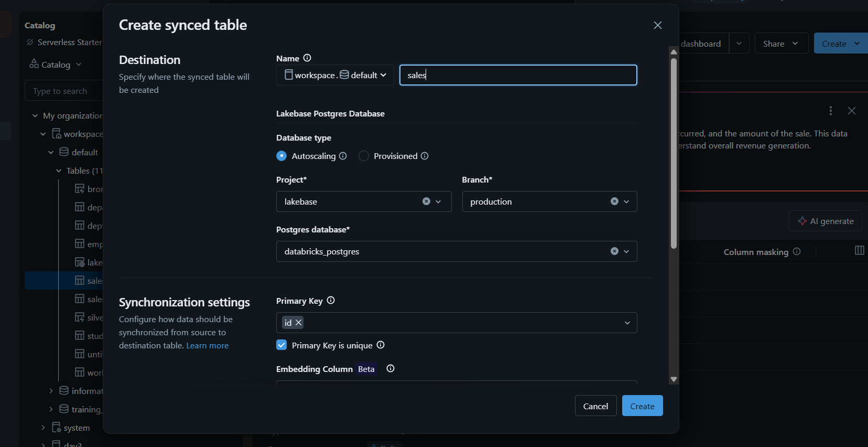Image resolution: width=868 pixels, height=447 pixels.
Task: Click the dialog vertical scrollbar thumb
Action: coord(674,153)
